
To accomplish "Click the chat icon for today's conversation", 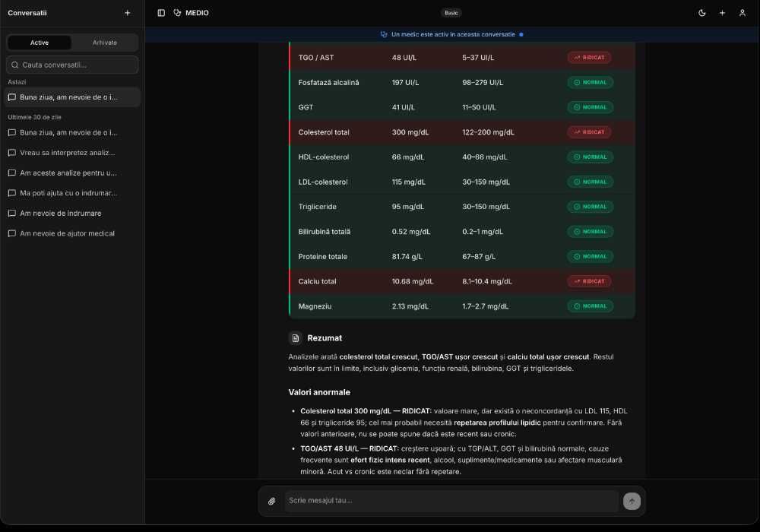I will click(x=12, y=97).
